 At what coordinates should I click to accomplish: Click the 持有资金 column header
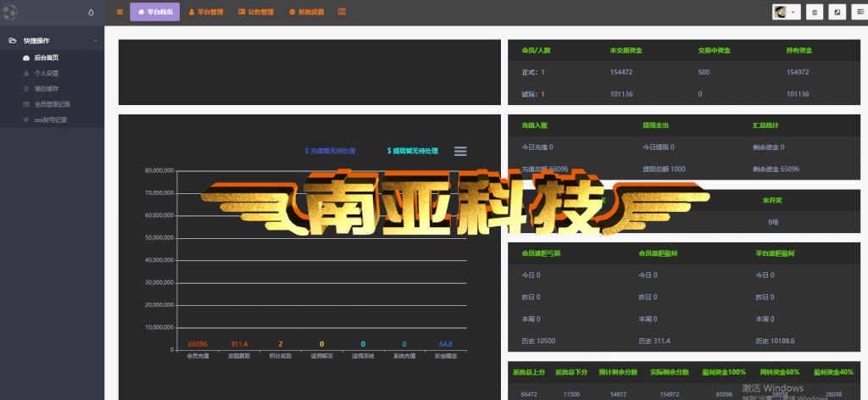click(x=799, y=50)
